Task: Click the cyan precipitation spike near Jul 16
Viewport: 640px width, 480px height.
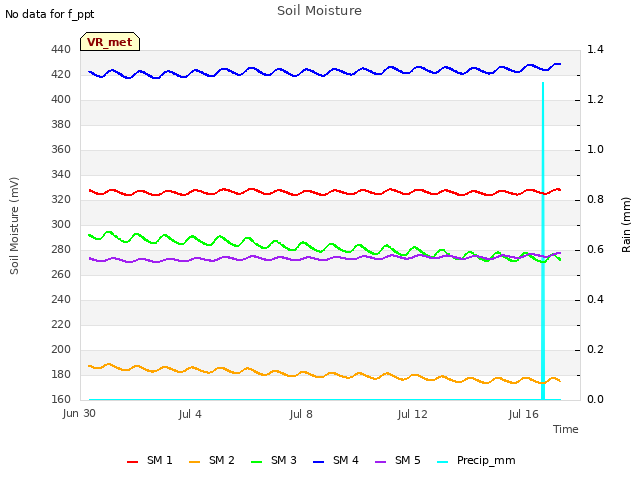Action: click(x=543, y=241)
